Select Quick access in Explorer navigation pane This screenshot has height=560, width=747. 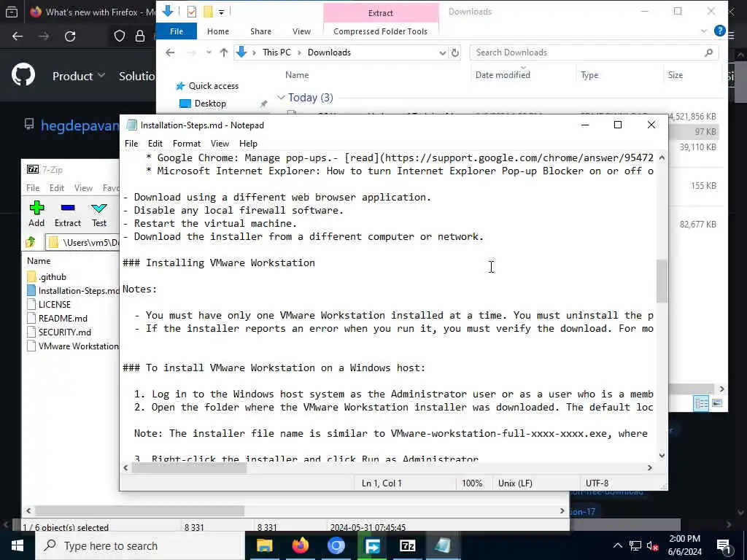pyautogui.click(x=214, y=86)
